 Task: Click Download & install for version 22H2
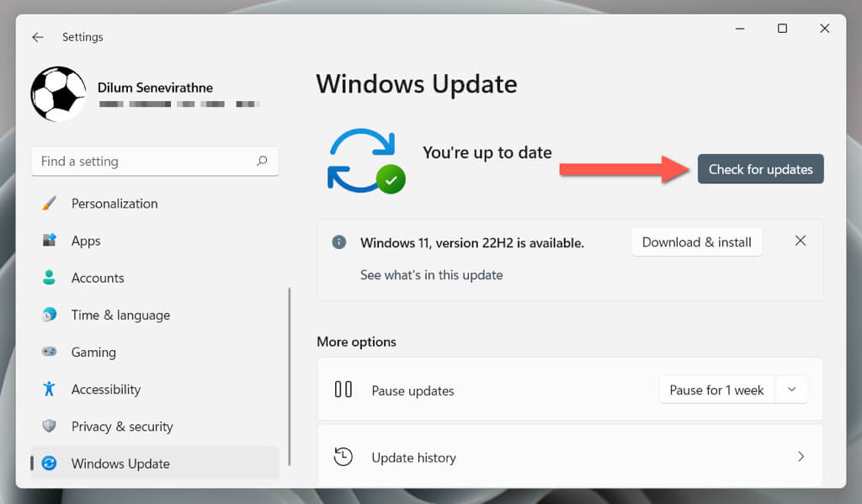(696, 241)
